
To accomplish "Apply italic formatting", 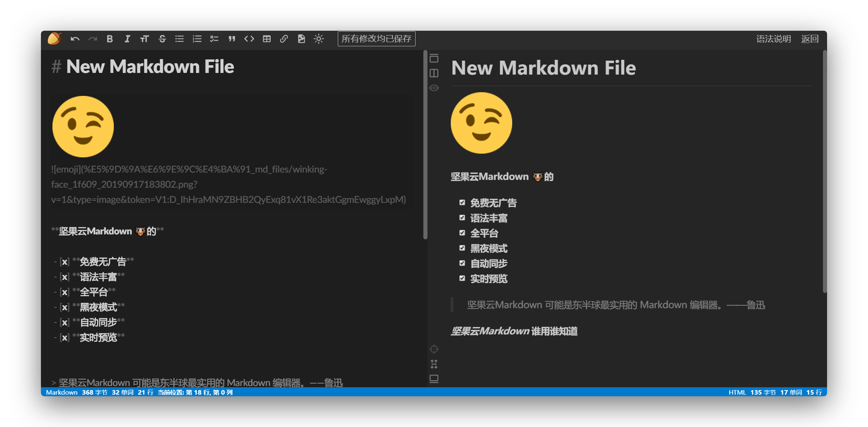I will coord(127,39).
